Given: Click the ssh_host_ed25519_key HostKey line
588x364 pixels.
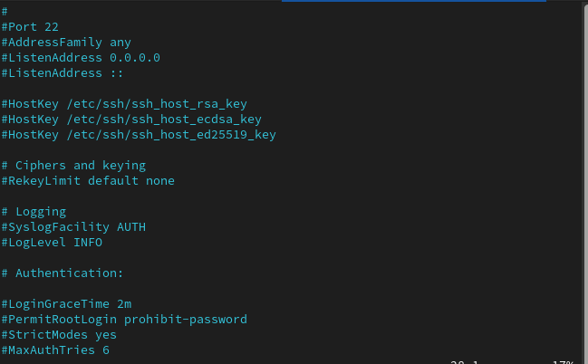Looking at the screenshot, I should 139,134.
